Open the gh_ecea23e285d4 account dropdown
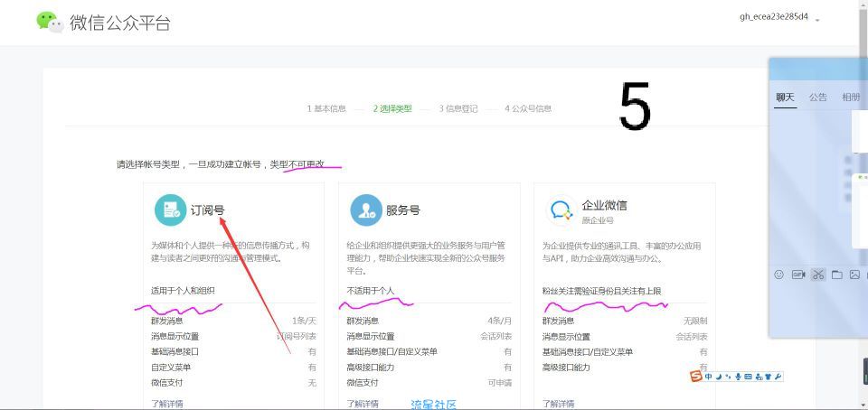 [x=779, y=17]
